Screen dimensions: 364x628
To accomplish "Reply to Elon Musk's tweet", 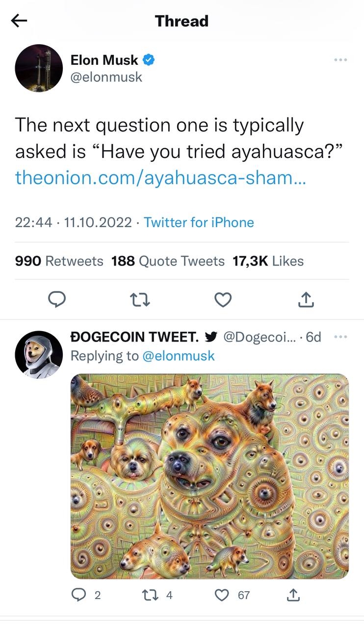I will pos(57,299).
